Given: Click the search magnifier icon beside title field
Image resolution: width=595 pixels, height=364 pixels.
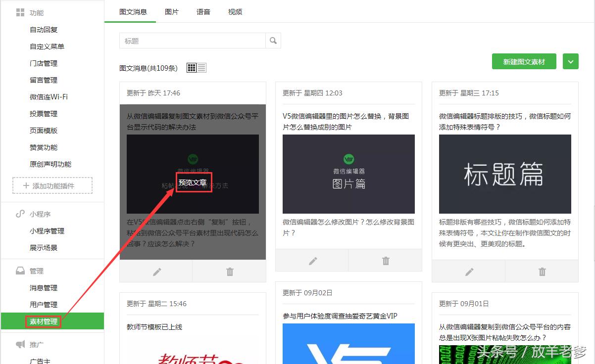Looking at the screenshot, I should [x=273, y=41].
